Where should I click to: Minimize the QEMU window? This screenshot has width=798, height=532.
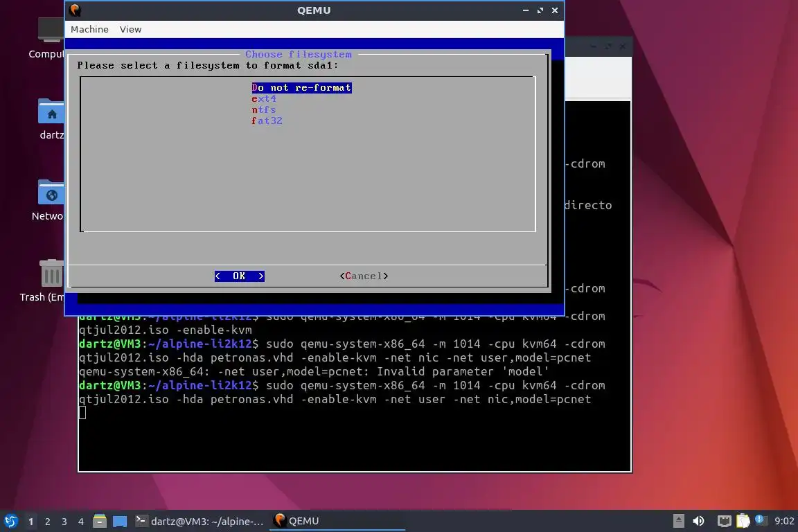526,10
